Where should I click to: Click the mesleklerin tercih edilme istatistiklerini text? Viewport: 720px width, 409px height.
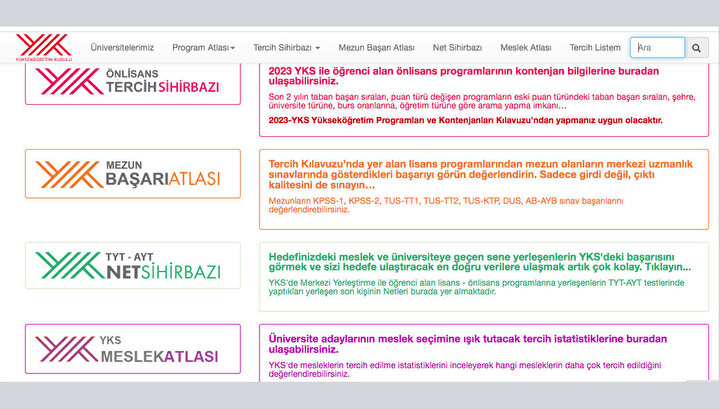pyautogui.click(x=465, y=370)
